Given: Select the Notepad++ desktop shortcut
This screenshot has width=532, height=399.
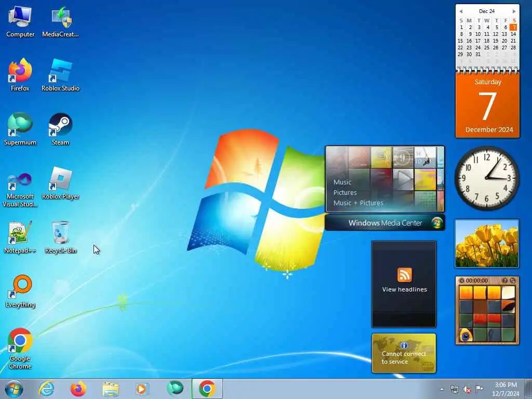Looking at the screenshot, I should point(20,237).
